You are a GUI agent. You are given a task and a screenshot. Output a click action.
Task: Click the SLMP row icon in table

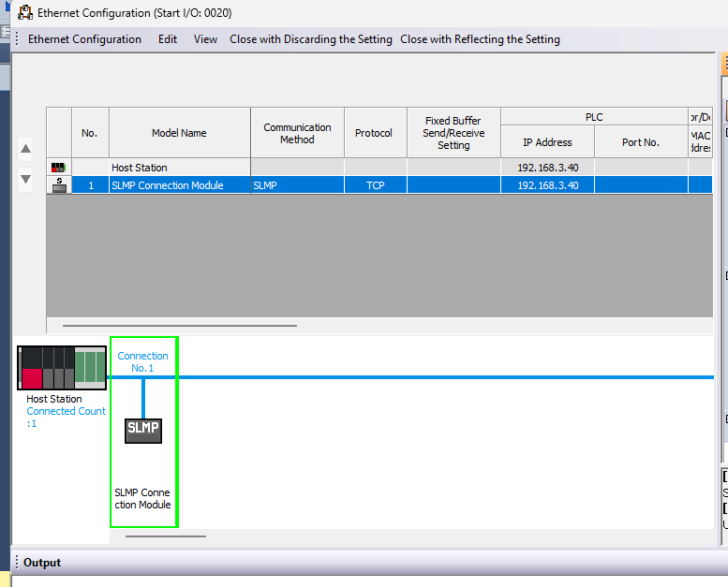coord(59,185)
